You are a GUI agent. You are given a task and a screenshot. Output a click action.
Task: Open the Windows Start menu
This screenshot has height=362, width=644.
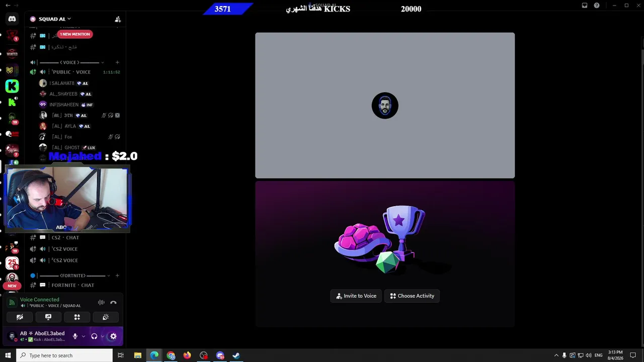coord(8,355)
